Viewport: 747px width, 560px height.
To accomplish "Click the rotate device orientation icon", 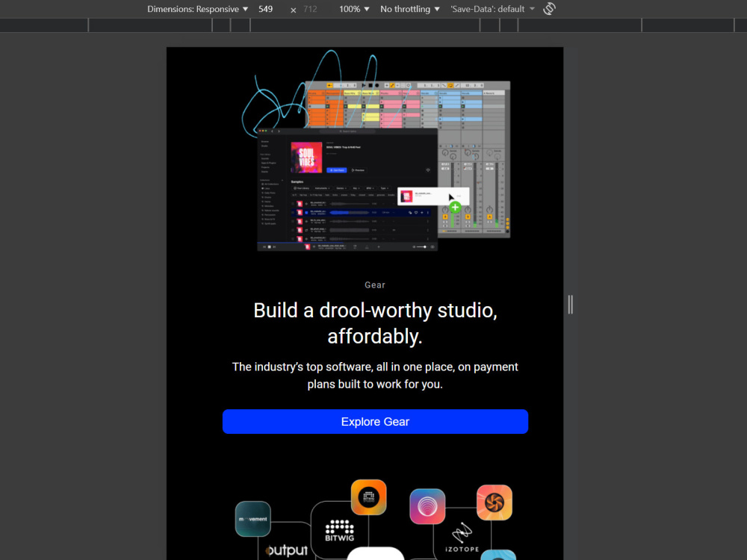I will tap(549, 8).
